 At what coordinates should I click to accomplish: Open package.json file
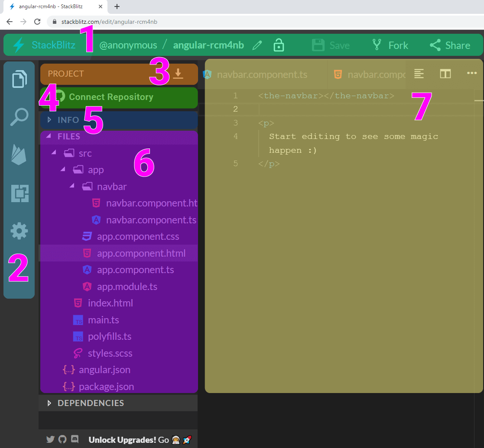(99, 387)
